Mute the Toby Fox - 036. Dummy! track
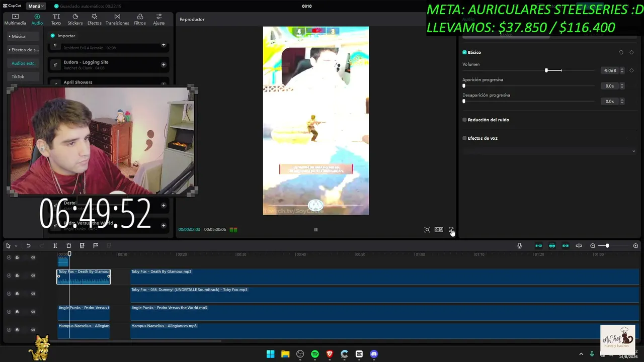Image resolution: width=644 pixels, height=362 pixels. 33,294
